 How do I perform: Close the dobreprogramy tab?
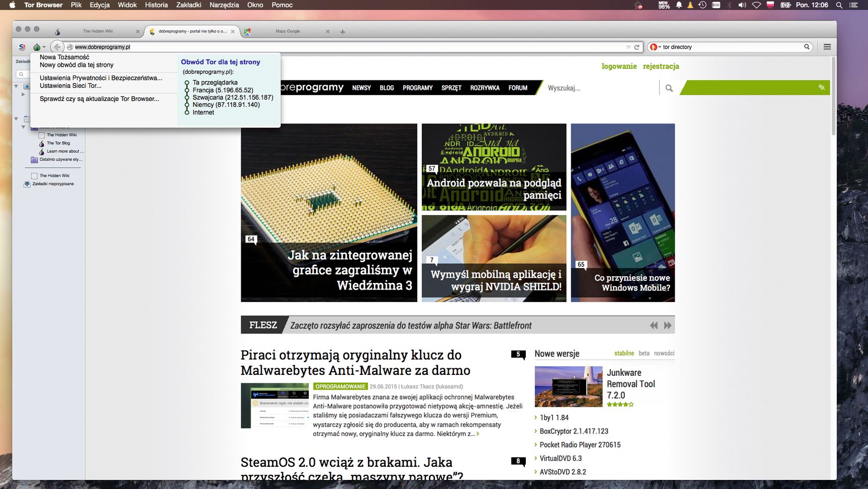(x=233, y=31)
